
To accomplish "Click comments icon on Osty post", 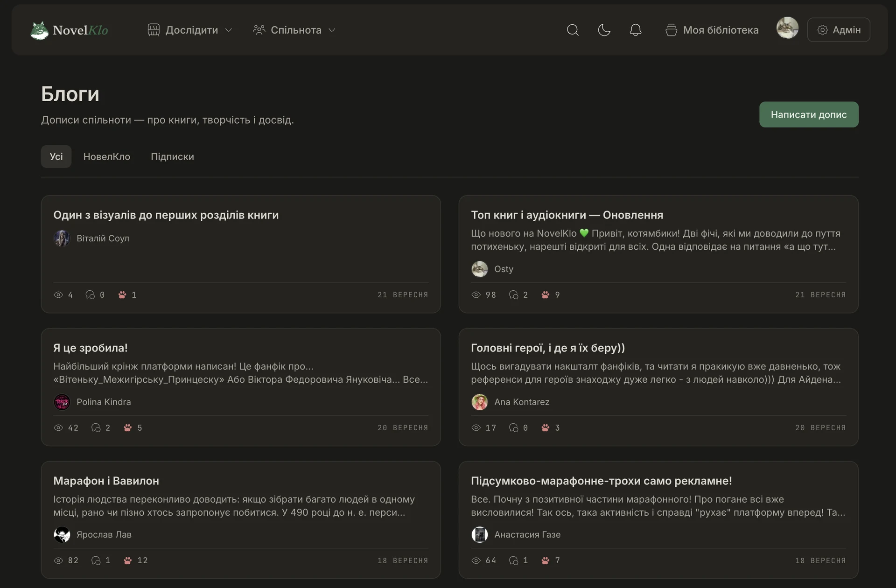I will pyautogui.click(x=513, y=295).
